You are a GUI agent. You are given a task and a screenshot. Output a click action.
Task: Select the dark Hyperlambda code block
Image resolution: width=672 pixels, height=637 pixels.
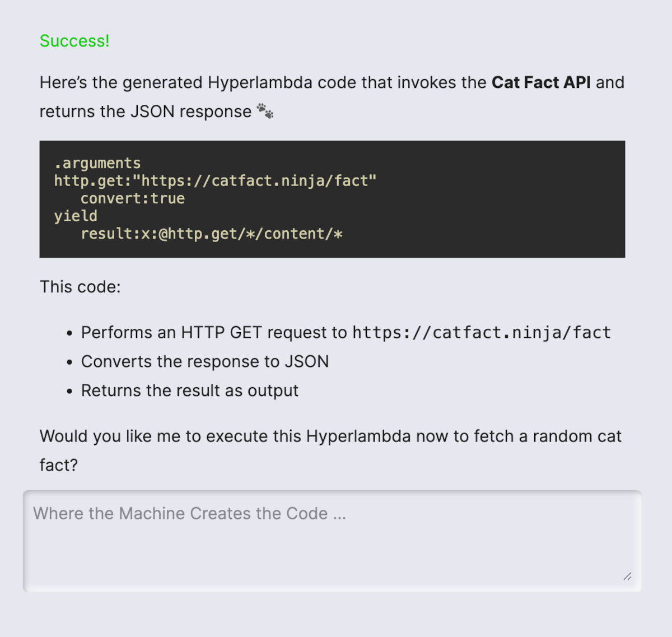(x=333, y=199)
